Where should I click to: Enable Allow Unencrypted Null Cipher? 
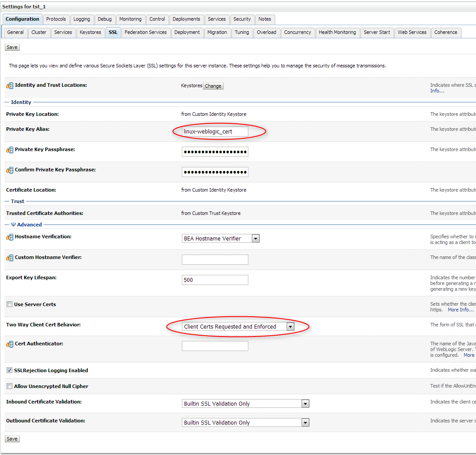(9, 386)
